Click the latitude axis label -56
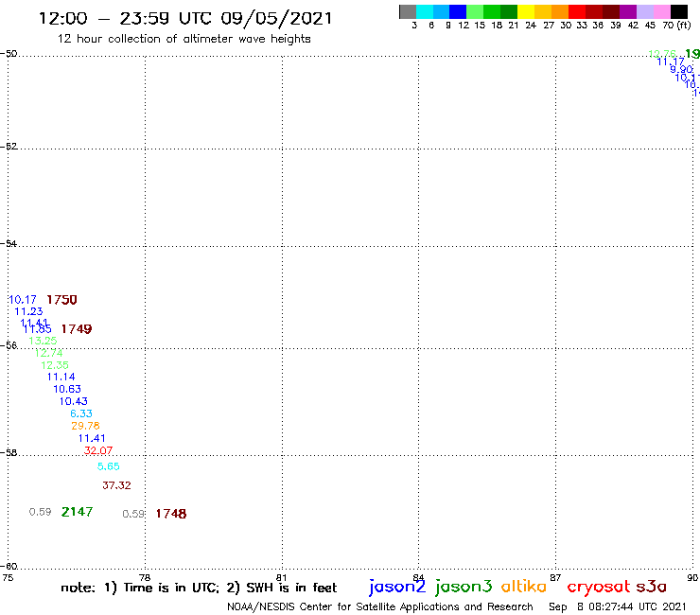 coord(9,345)
